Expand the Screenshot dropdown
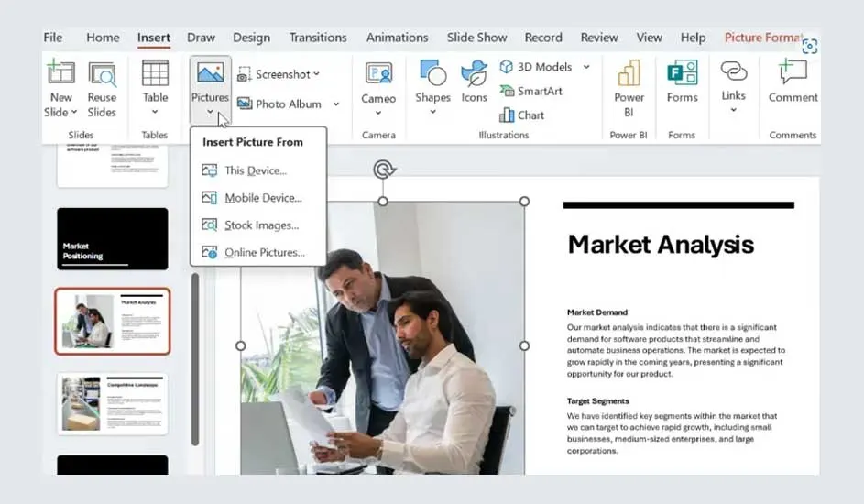 coord(317,74)
